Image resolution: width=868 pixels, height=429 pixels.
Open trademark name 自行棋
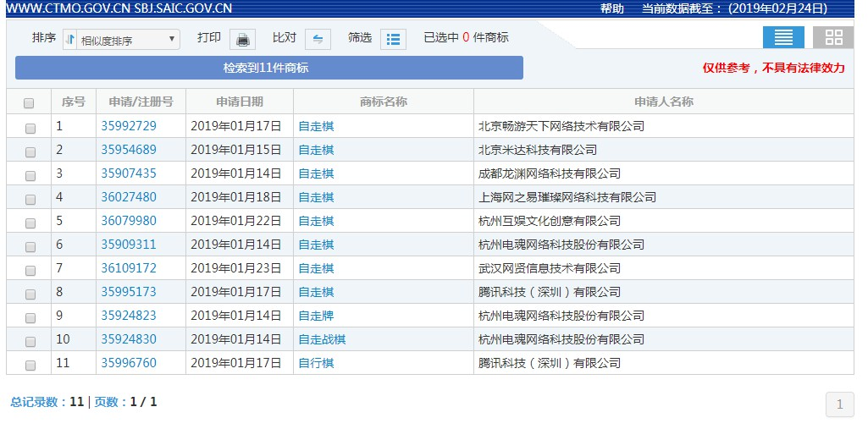click(x=316, y=363)
